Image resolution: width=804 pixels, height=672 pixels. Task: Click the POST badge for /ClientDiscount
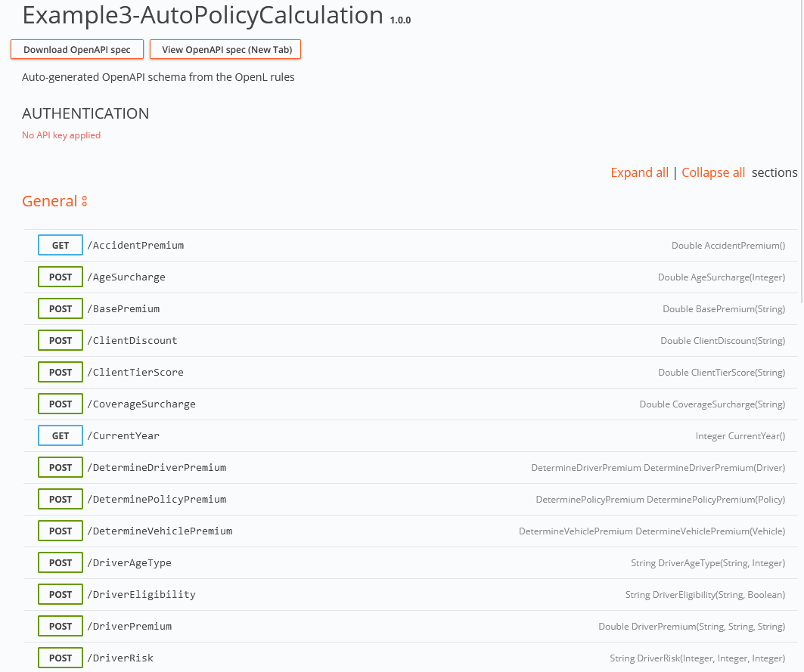(61, 341)
